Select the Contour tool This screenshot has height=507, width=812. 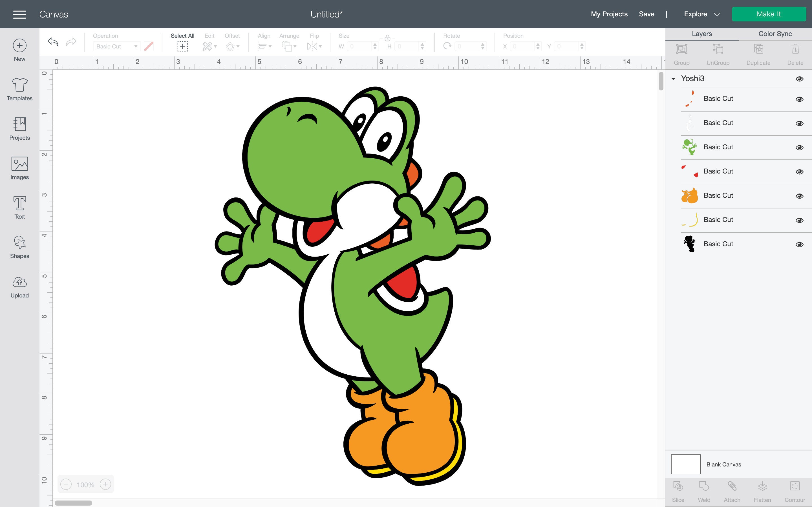click(795, 490)
